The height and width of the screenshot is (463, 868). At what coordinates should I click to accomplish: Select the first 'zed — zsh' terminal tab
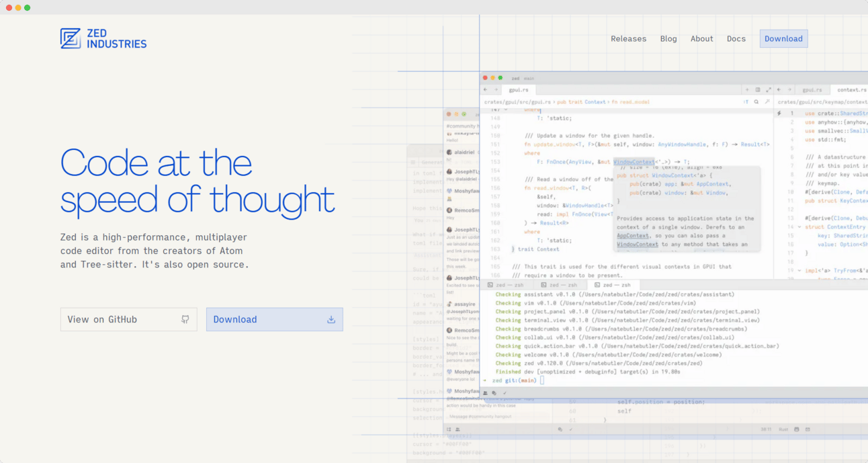(x=506, y=285)
